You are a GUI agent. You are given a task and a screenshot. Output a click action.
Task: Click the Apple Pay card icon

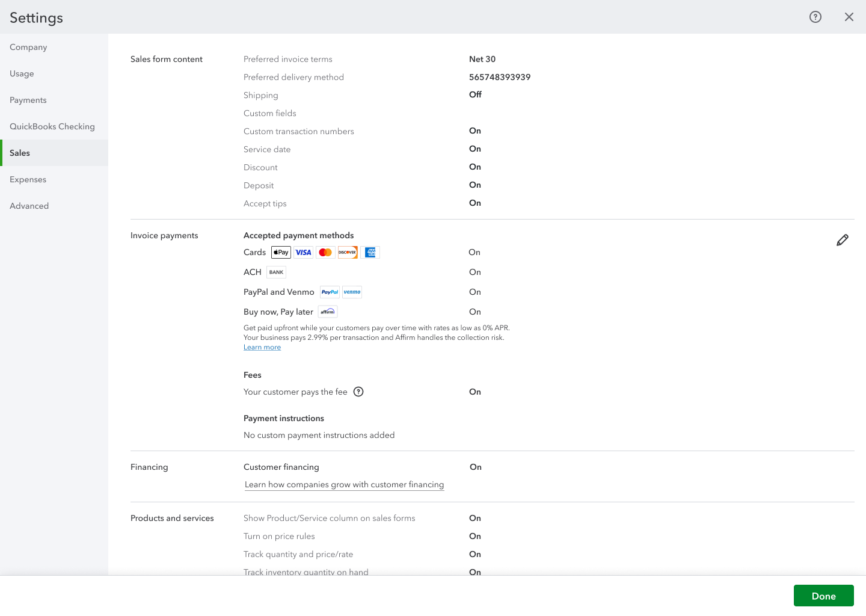coord(281,253)
